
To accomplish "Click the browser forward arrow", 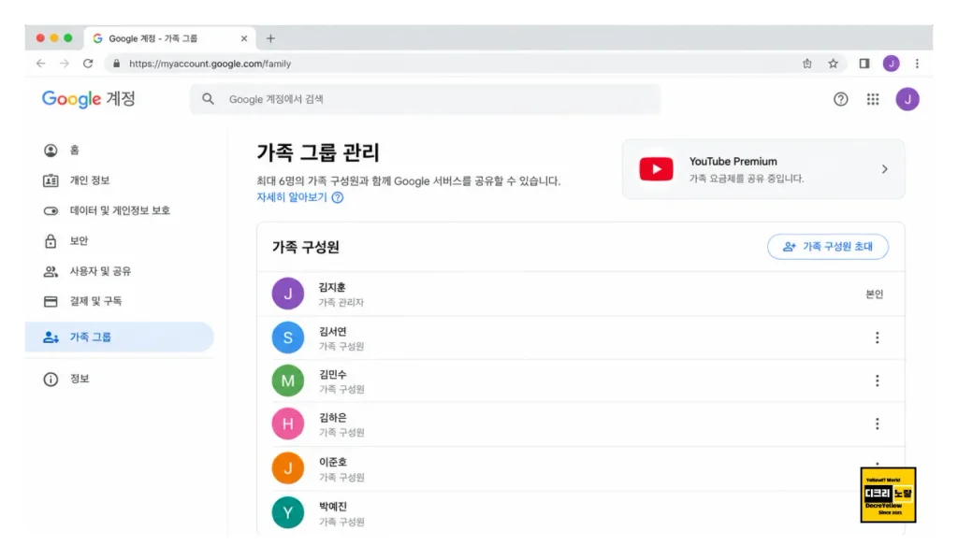I will click(65, 64).
